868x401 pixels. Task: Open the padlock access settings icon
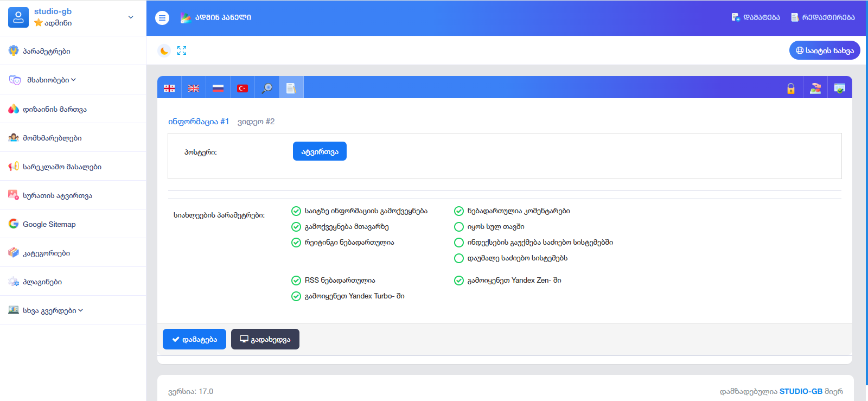(791, 88)
